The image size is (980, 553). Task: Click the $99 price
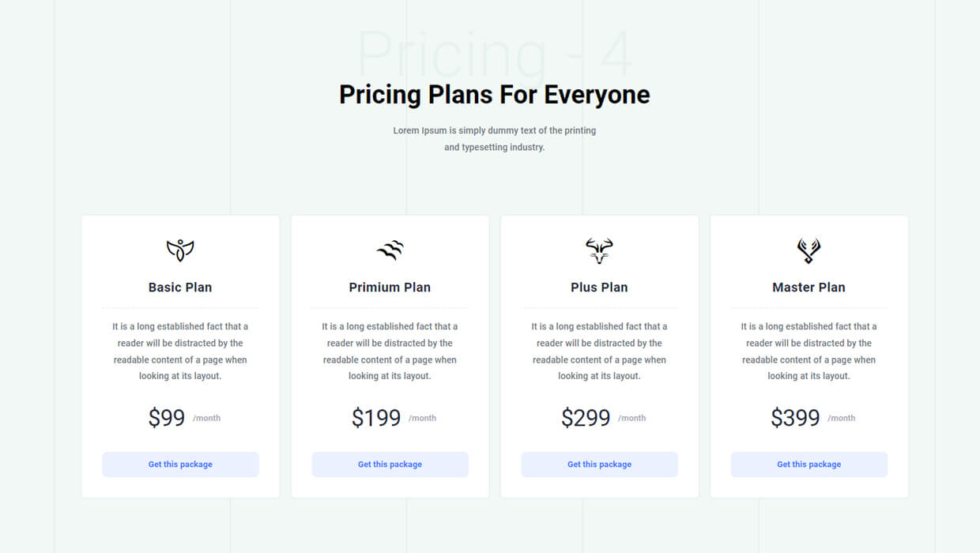click(x=167, y=418)
